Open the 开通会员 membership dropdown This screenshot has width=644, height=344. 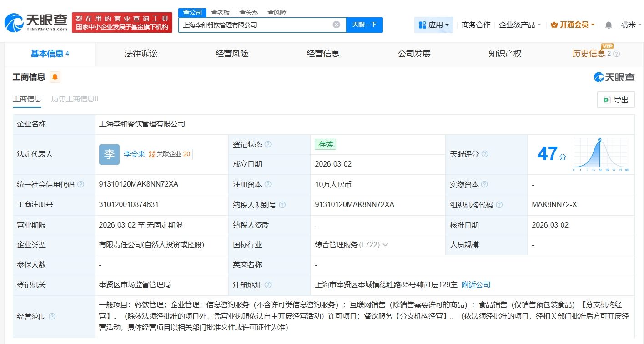(573, 25)
